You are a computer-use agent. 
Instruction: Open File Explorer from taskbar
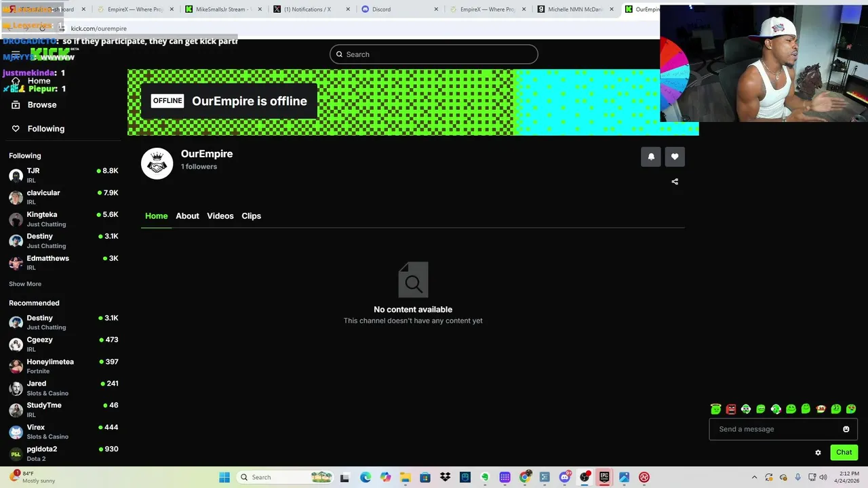click(x=405, y=477)
